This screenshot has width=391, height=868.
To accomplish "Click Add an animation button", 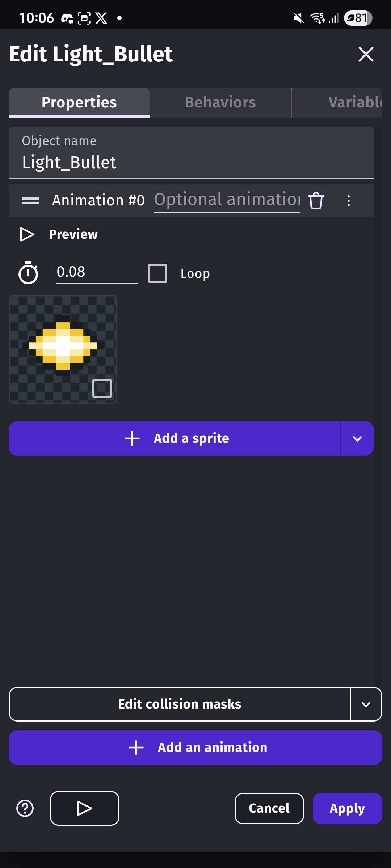I will point(195,748).
